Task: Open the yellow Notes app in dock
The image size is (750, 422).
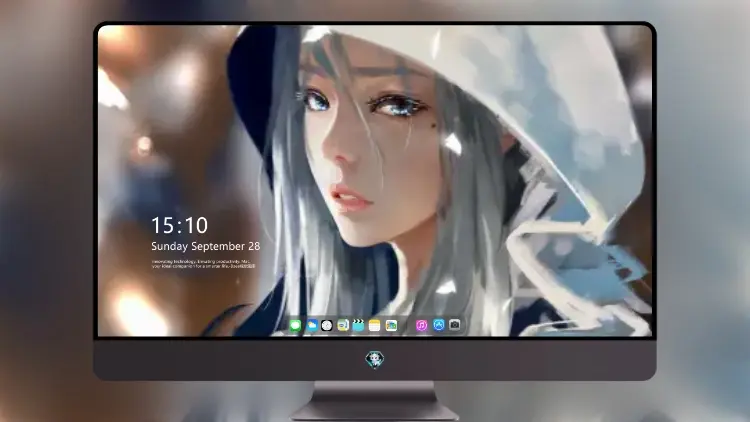Action: [x=375, y=326]
